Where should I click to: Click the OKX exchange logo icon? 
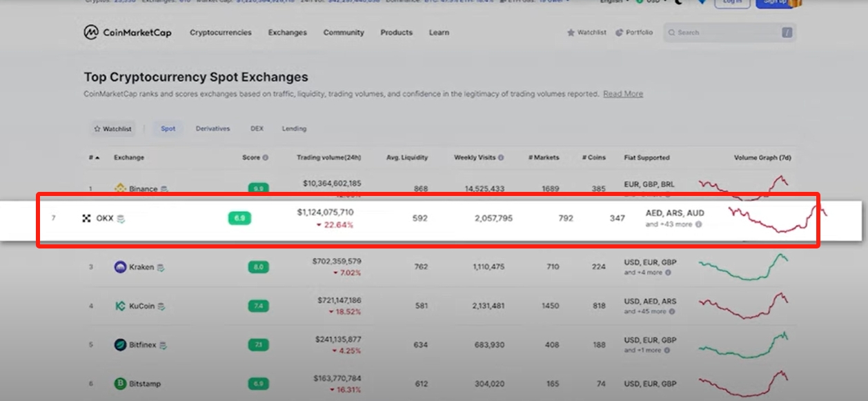click(x=87, y=219)
